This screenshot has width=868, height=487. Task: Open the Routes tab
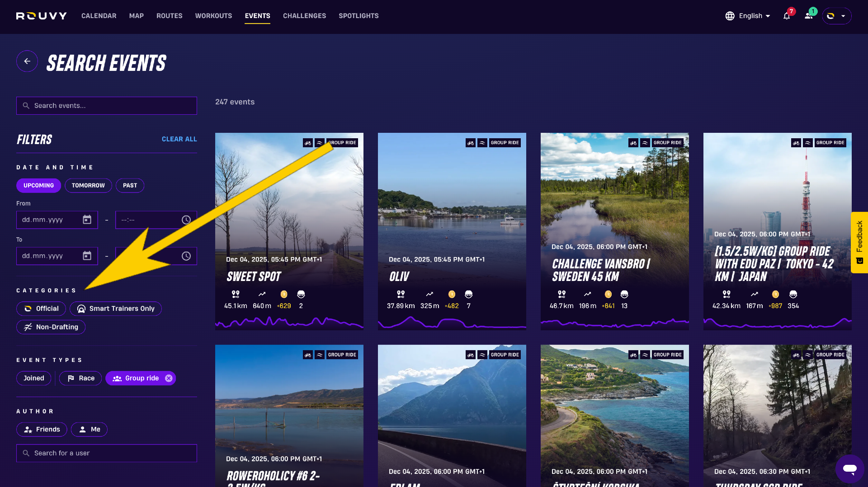pos(170,16)
